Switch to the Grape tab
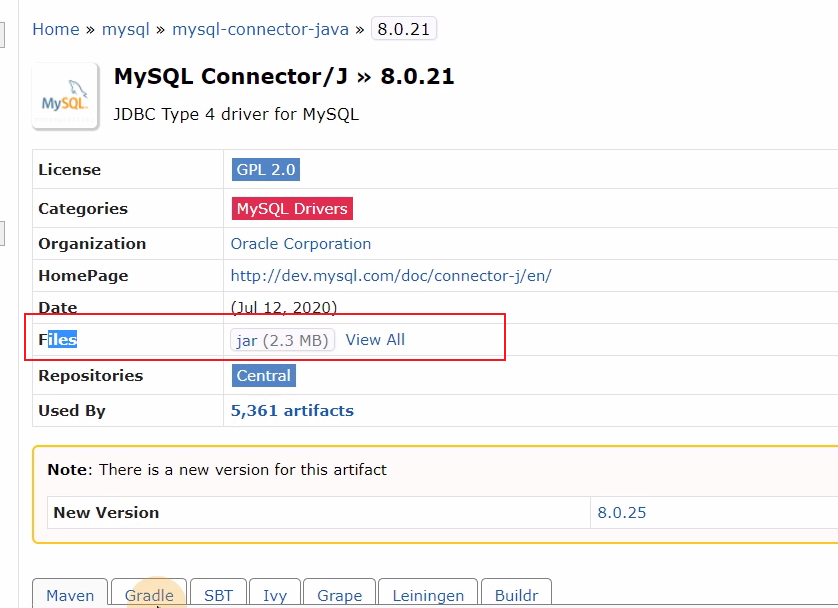838x608 pixels. [339, 594]
